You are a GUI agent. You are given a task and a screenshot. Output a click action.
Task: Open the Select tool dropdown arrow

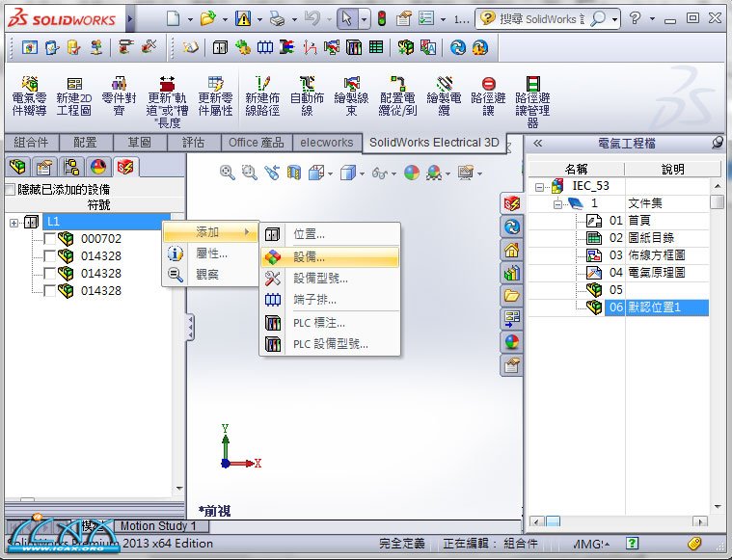coord(365,19)
